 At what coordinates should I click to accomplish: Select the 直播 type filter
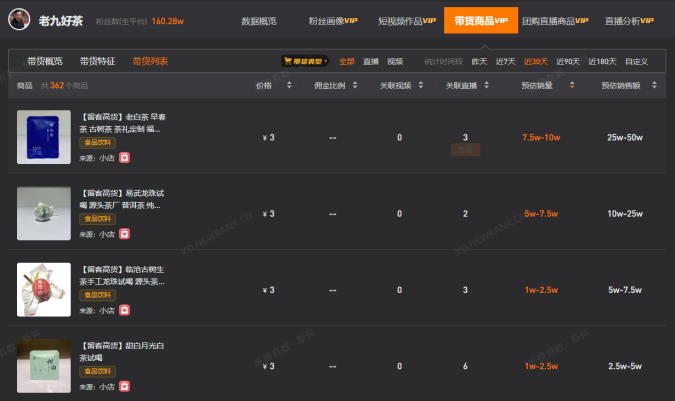pyautogui.click(x=370, y=62)
